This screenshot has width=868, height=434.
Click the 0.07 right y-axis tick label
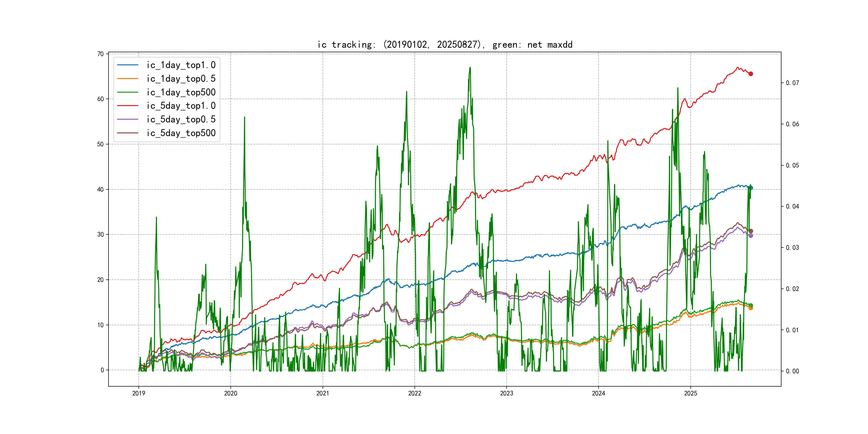pyautogui.click(x=792, y=83)
